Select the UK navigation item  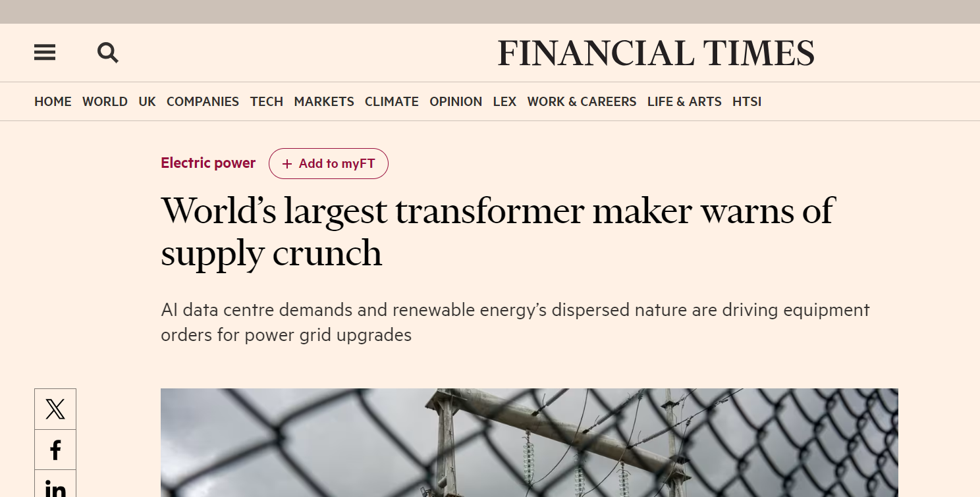pyautogui.click(x=147, y=101)
